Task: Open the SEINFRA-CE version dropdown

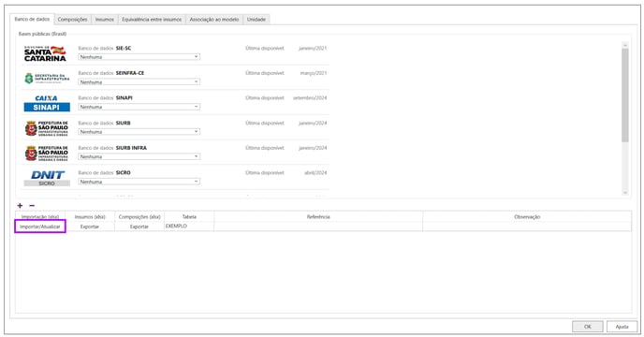Action: tap(139, 82)
